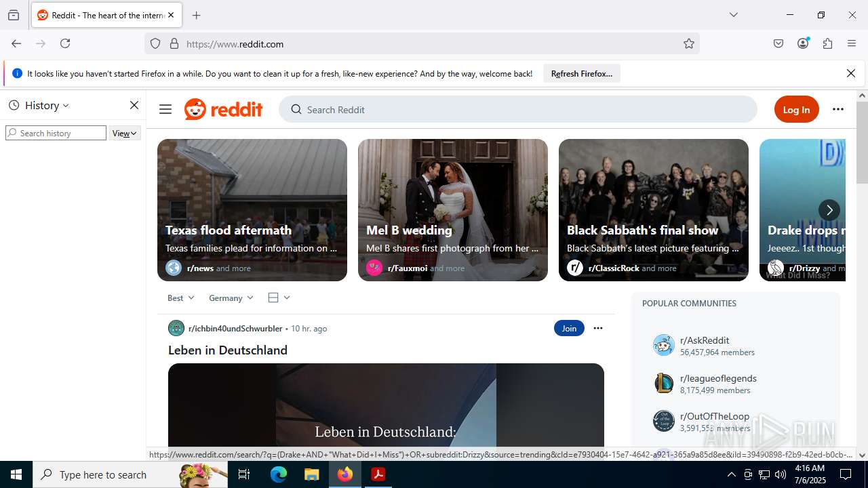Image resolution: width=868 pixels, height=488 pixels.
Task: Advance trending carousel with next arrow
Action: [x=829, y=210]
